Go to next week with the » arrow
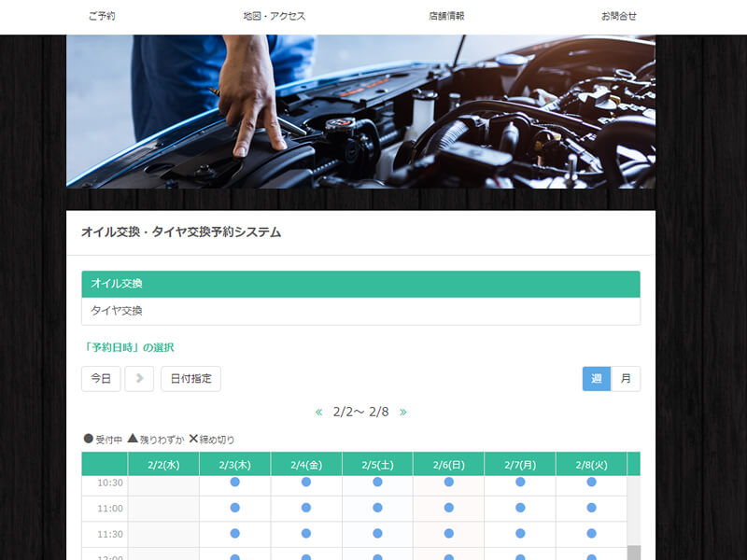 pos(403,412)
